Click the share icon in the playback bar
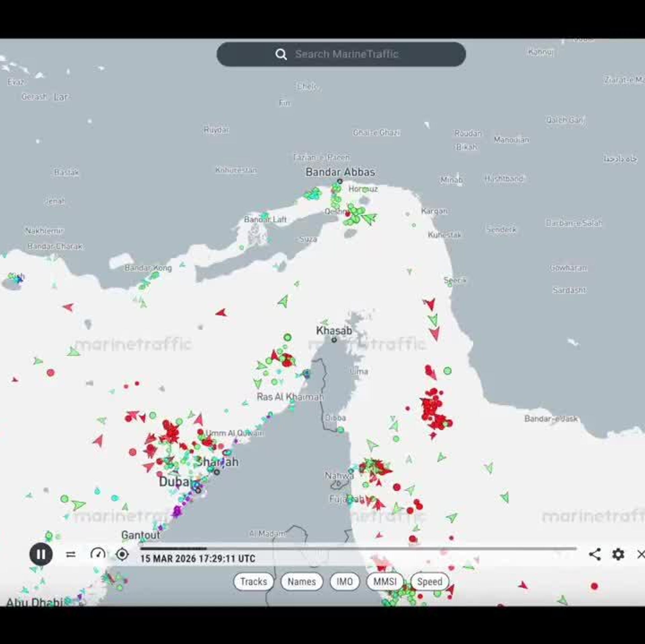This screenshot has width=645, height=644. pyautogui.click(x=595, y=554)
